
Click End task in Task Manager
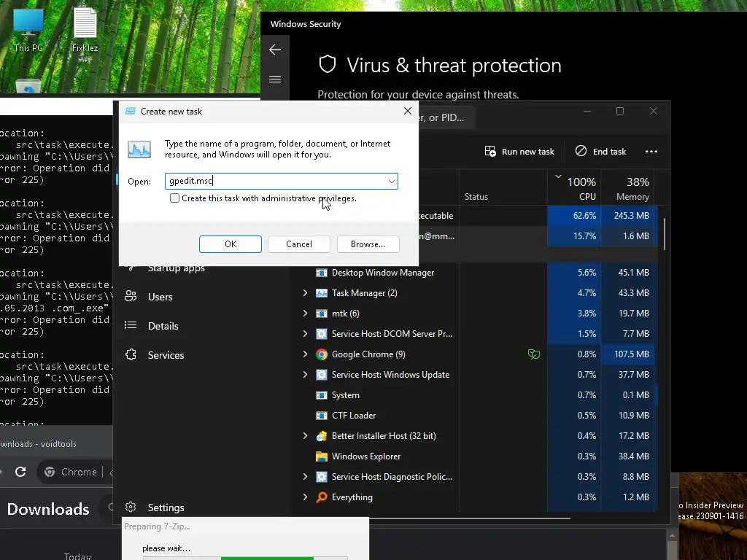click(x=601, y=152)
